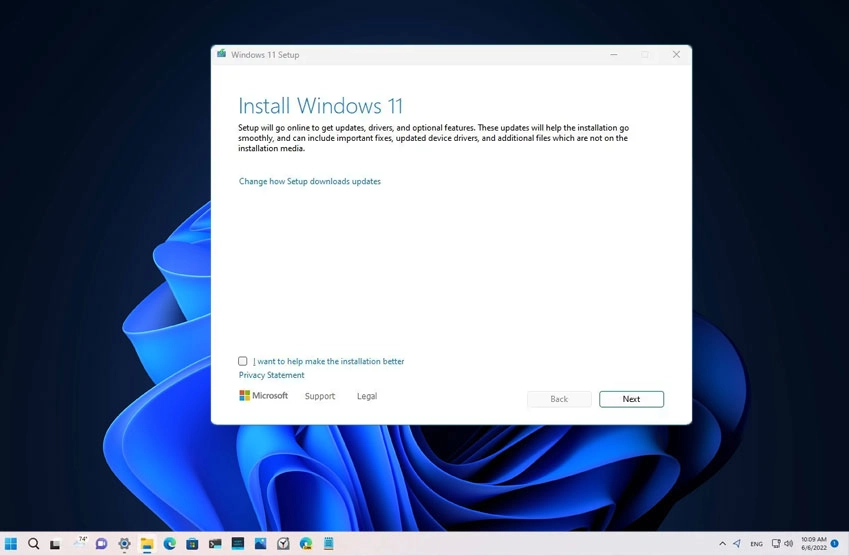
Task: Launch the Chat app from taskbar
Action: click(101, 544)
